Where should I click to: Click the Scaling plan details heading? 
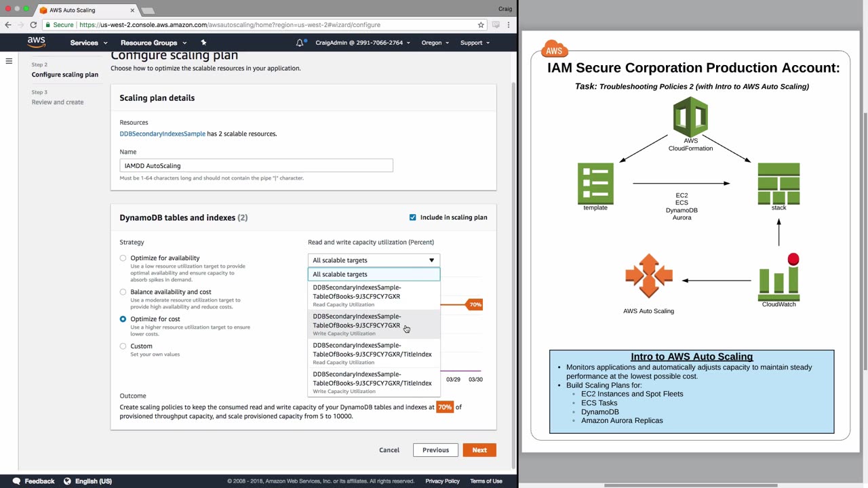[157, 98]
